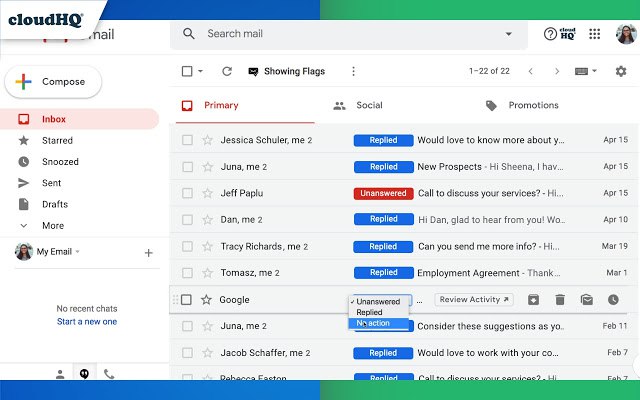This screenshot has width=640, height=400.
Task: Archive the Google email
Action: (x=533, y=300)
